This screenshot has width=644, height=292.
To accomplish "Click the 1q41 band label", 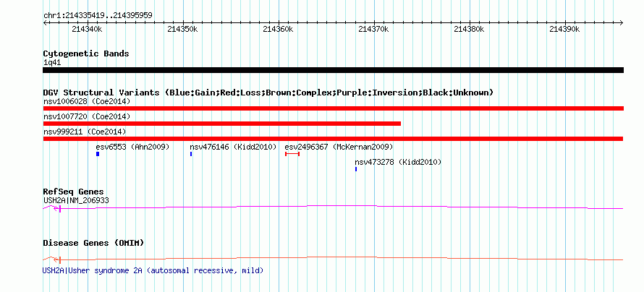I will [52, 63].
